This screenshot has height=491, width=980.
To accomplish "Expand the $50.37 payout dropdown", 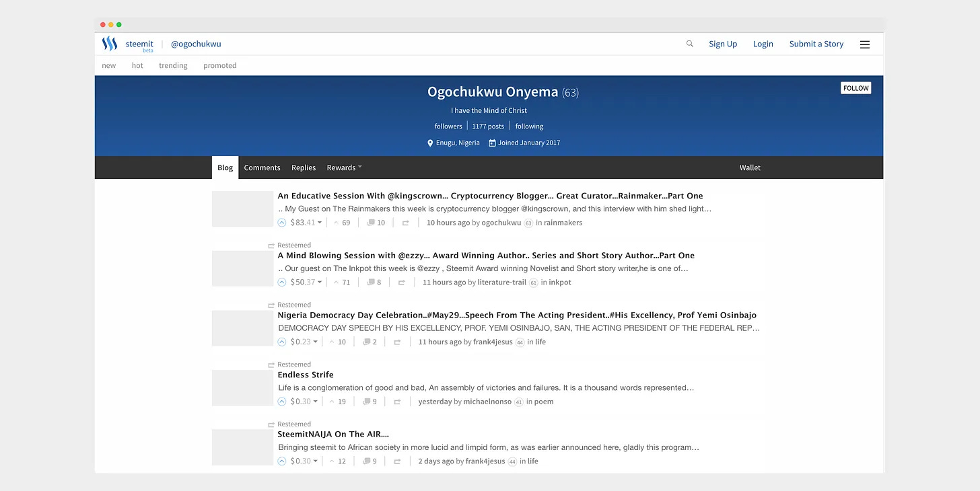I will click(x=320, y=282).
